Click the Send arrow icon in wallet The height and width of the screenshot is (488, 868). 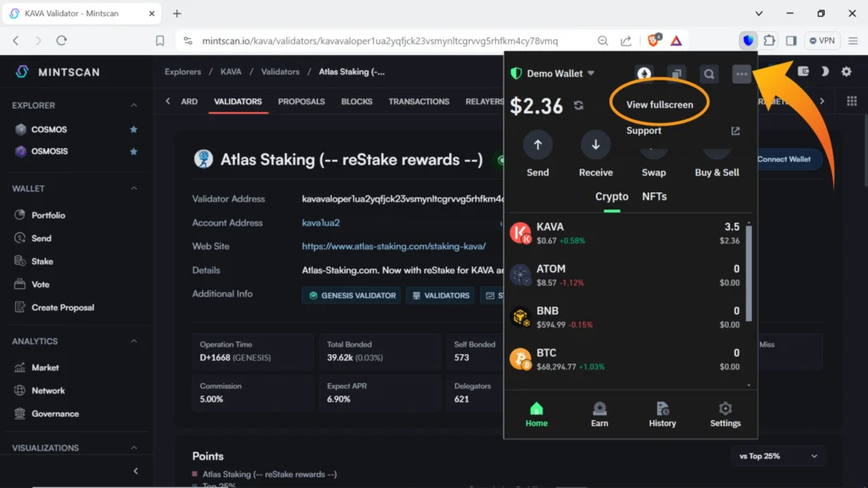[537, 145]
